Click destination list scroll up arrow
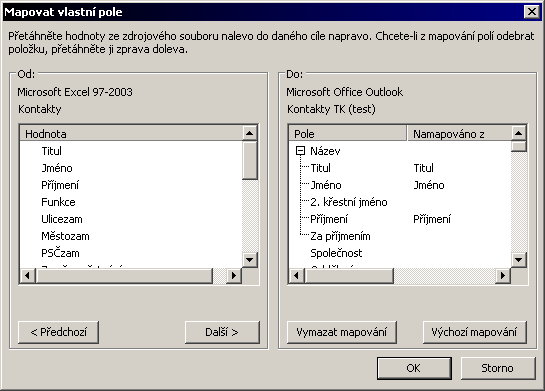 tap(519, 133)
